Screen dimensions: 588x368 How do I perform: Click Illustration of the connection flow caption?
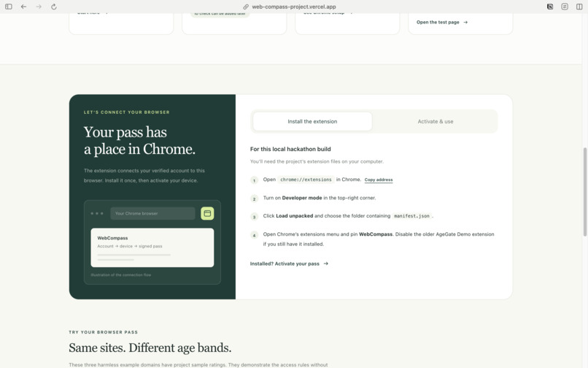pos(121,275)
